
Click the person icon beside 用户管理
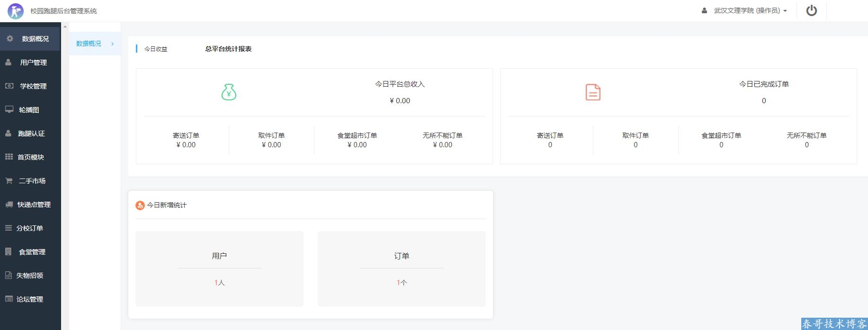pyautogui.click(x=9, y=62)
